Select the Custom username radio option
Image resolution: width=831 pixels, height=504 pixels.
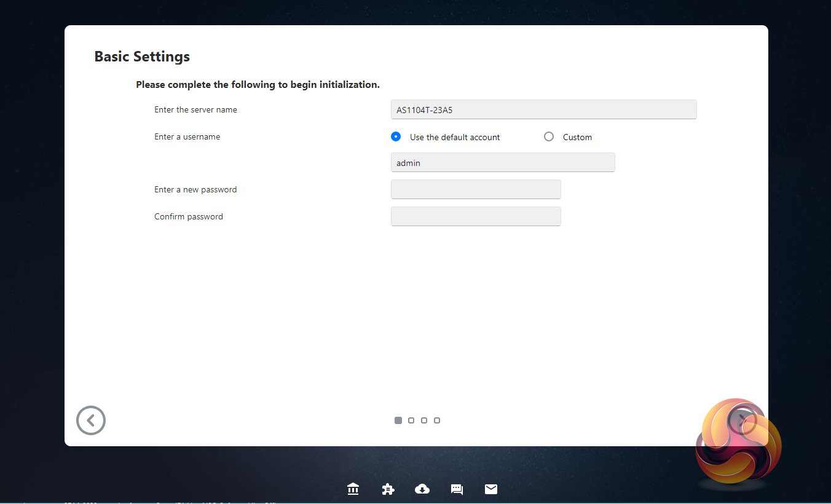(x=549, y=136)
